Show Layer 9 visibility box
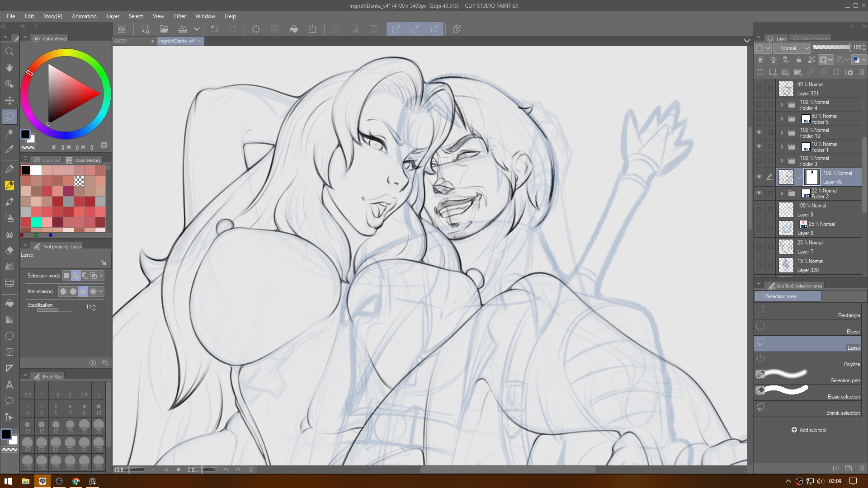 click(x=759, y=210)
